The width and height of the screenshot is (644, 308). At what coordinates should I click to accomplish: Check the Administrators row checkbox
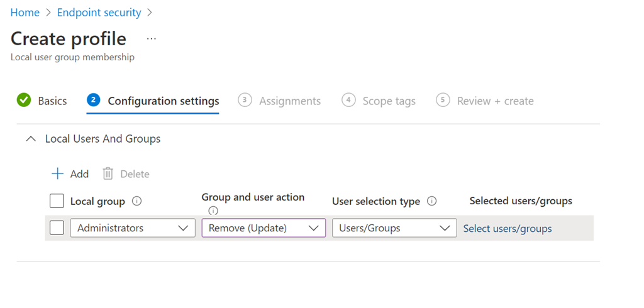click(x=57, y=228)
